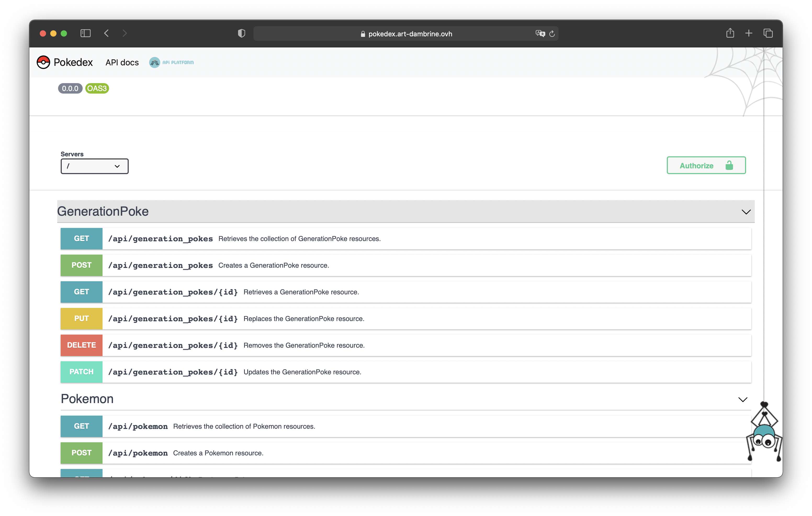Collapse the GenerationPoke section chevron
The image size is (812, 516).
(x=746, y=212)
